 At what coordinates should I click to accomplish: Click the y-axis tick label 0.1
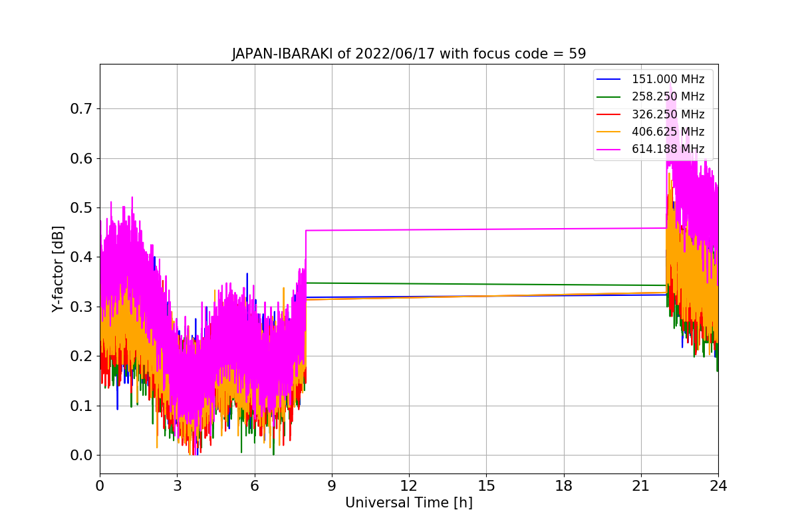(82, 406)
